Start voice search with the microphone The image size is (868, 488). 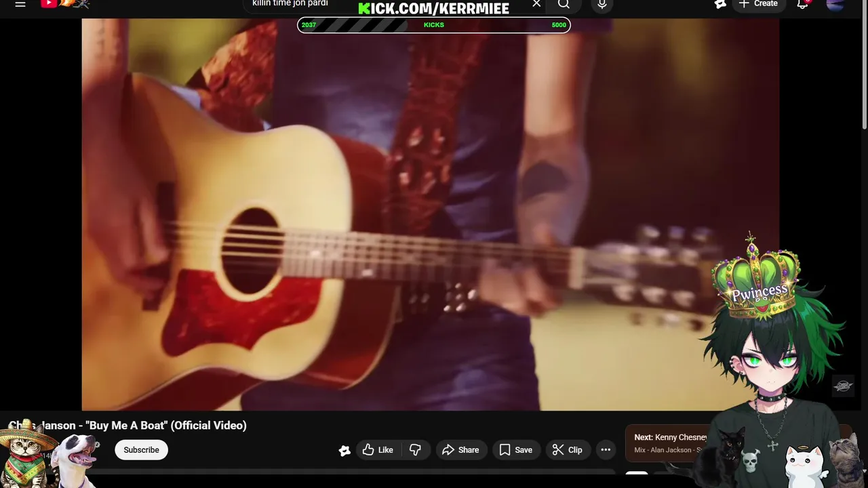(x=601, y=5)
